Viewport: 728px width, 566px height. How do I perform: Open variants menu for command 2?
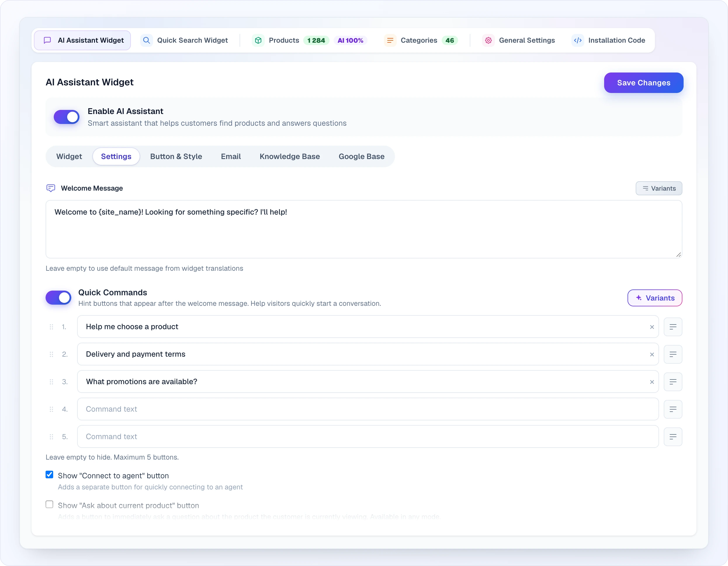pos(673,354)
